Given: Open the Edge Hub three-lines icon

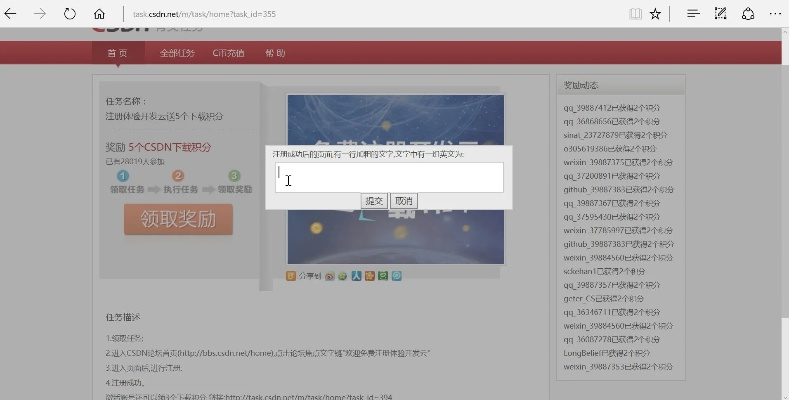Looking at the screenshot, I should click(693, 14).
